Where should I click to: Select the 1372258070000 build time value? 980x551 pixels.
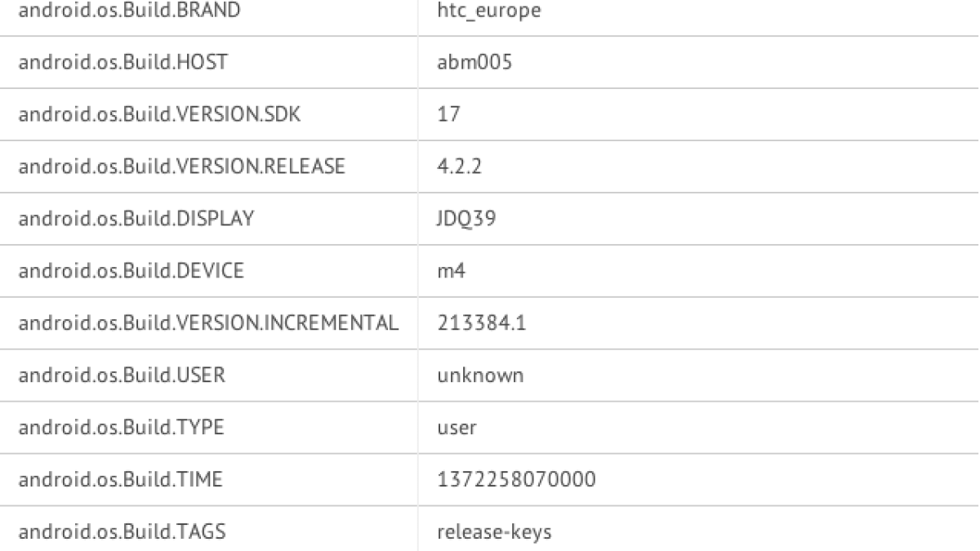pos(516,480)
